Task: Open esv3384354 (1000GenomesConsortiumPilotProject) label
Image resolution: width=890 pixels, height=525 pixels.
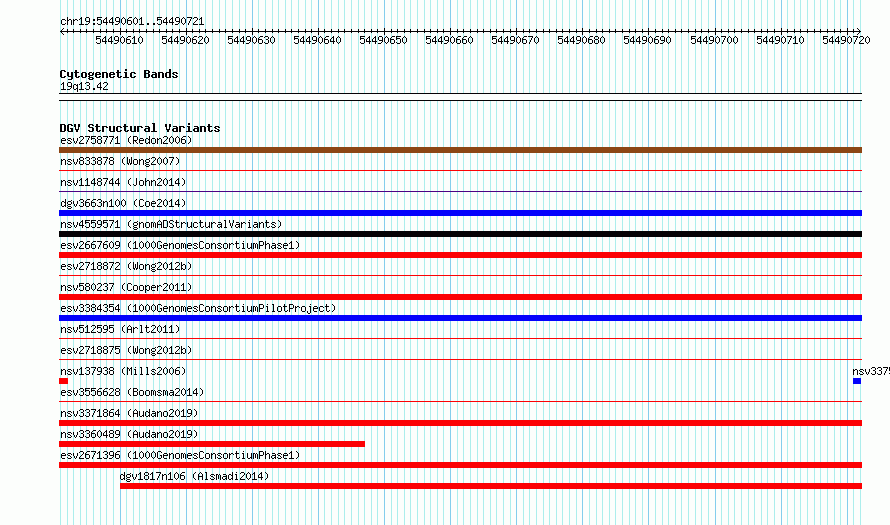Action: 198,308
